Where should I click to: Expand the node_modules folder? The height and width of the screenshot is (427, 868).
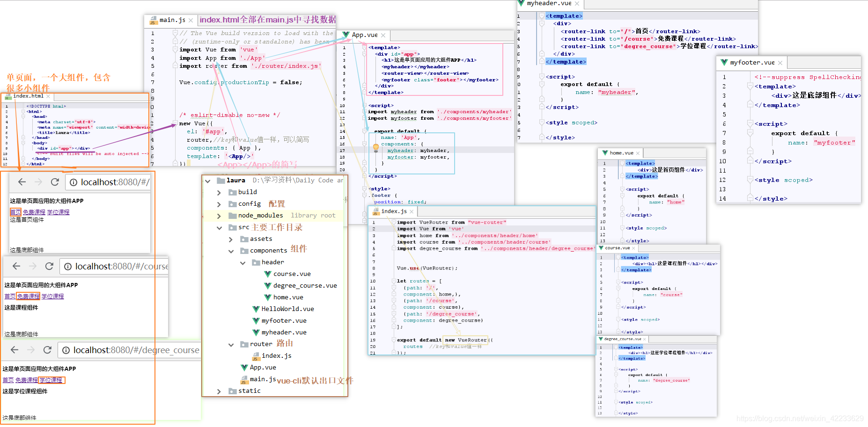click(219, 216)
